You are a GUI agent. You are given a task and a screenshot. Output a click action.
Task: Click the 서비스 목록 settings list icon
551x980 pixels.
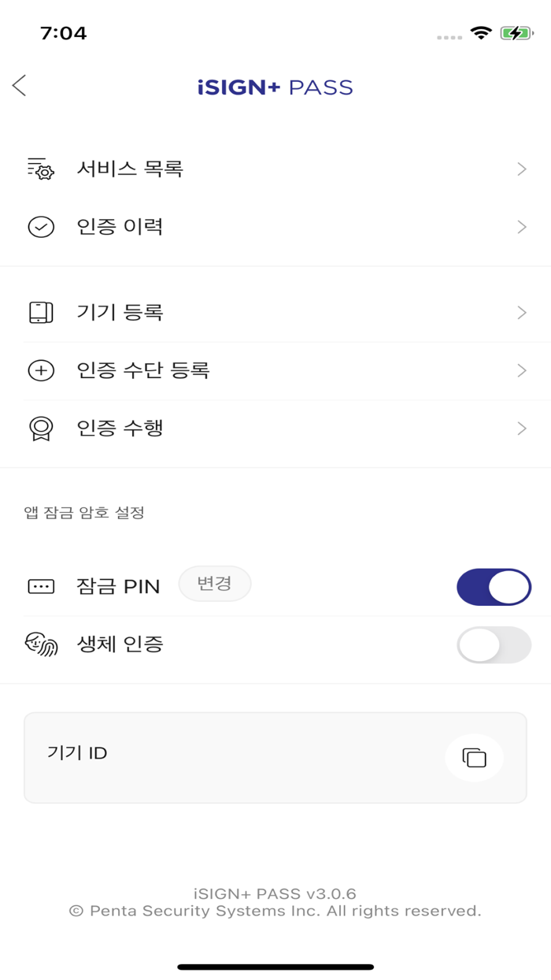[40, 168]
